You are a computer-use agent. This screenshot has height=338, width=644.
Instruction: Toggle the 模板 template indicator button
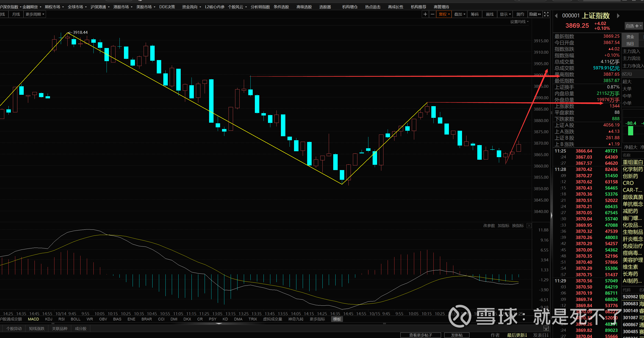click(337, 319)
